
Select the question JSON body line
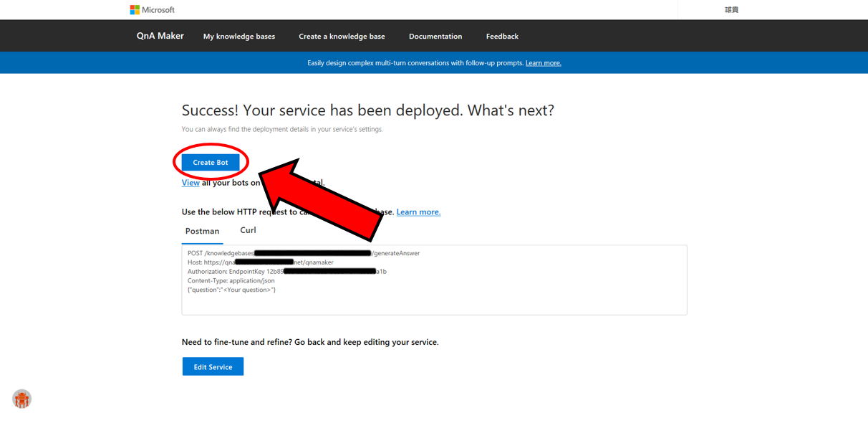tap(231, 290)
